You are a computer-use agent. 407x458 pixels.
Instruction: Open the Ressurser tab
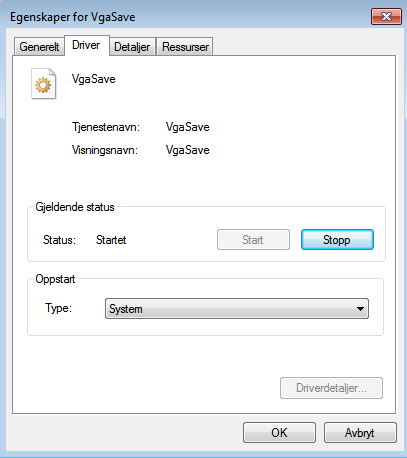185,47
